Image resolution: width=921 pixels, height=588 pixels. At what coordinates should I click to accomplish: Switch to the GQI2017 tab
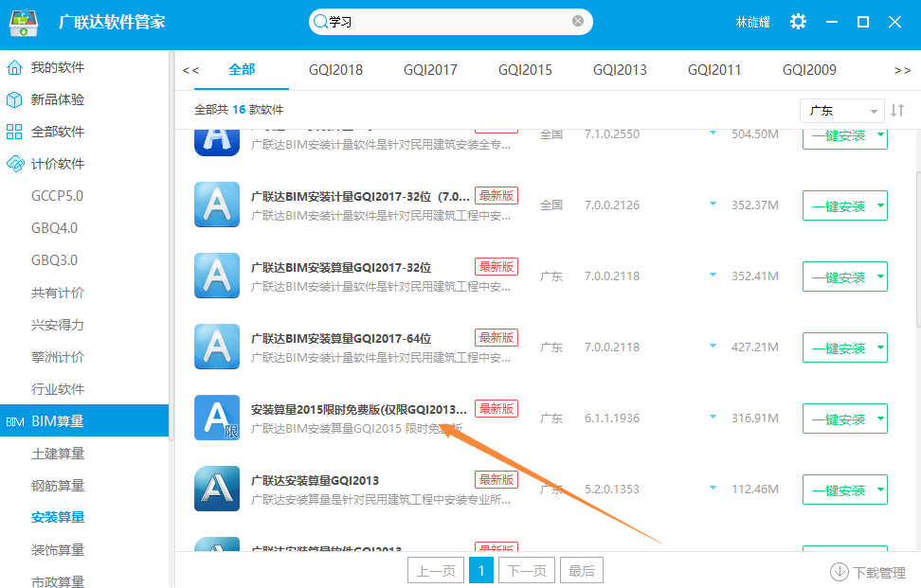[x=430, y=70]
